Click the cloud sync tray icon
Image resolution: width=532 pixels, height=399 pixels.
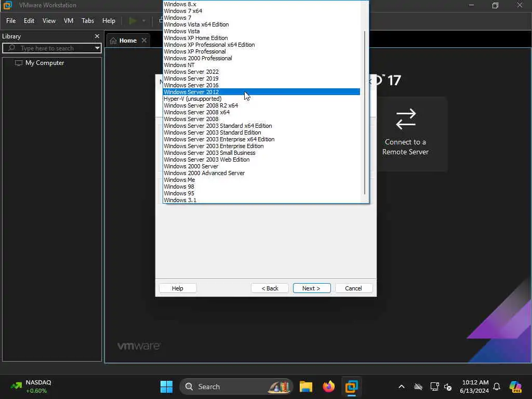click(x=418, y=387)
